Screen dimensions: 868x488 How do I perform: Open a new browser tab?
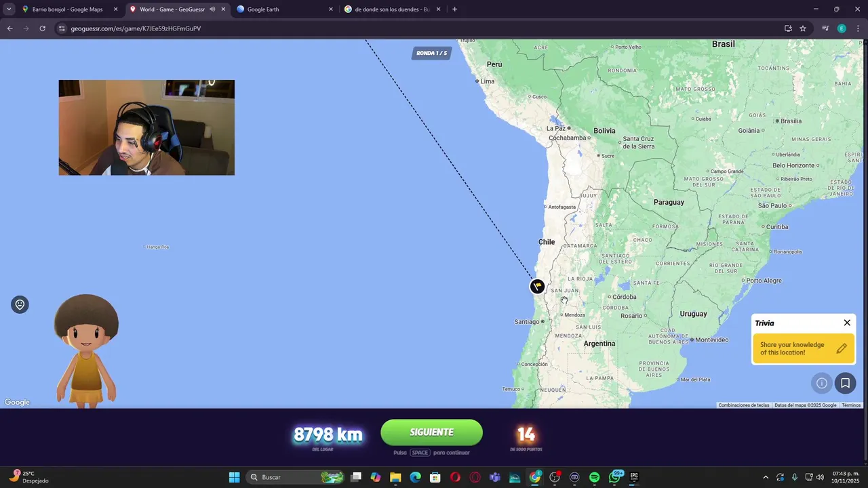pyautogui.click(x=454, y=9)
